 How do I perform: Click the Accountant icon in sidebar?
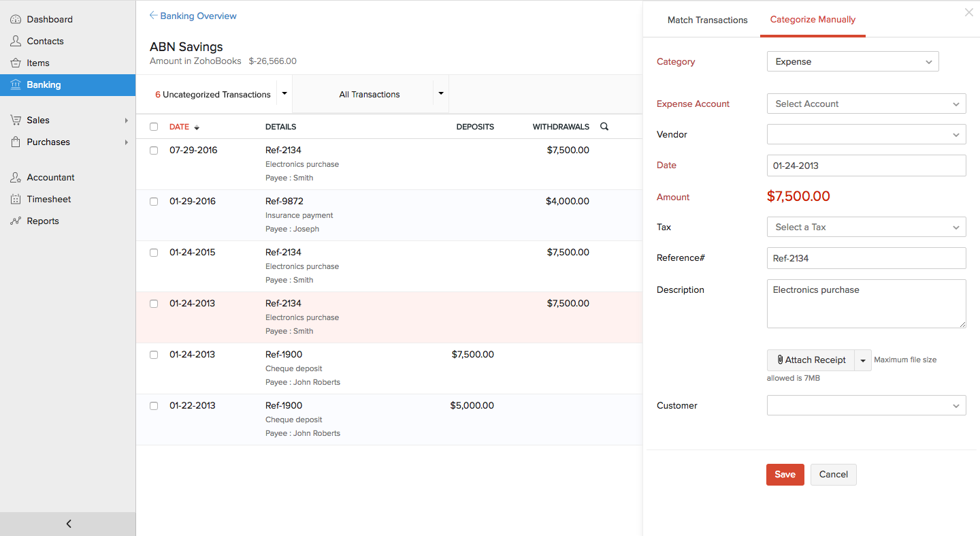point(16,178)
